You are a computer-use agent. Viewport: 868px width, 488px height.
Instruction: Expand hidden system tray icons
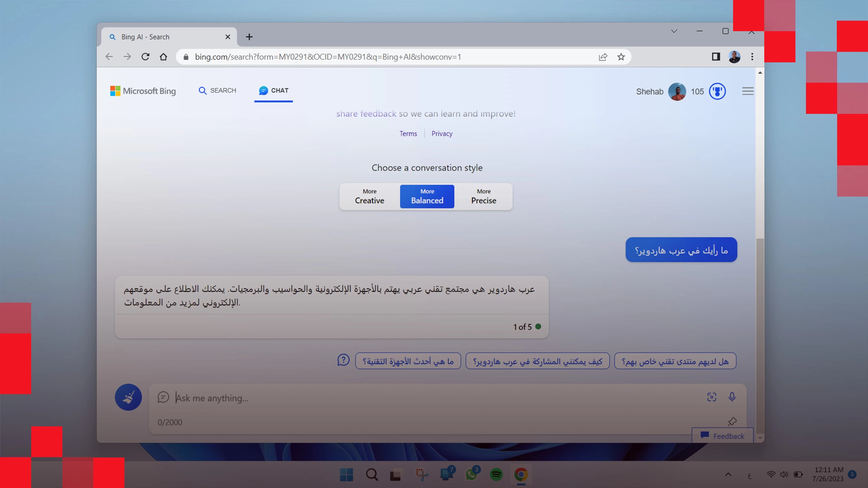click(727, 475)
